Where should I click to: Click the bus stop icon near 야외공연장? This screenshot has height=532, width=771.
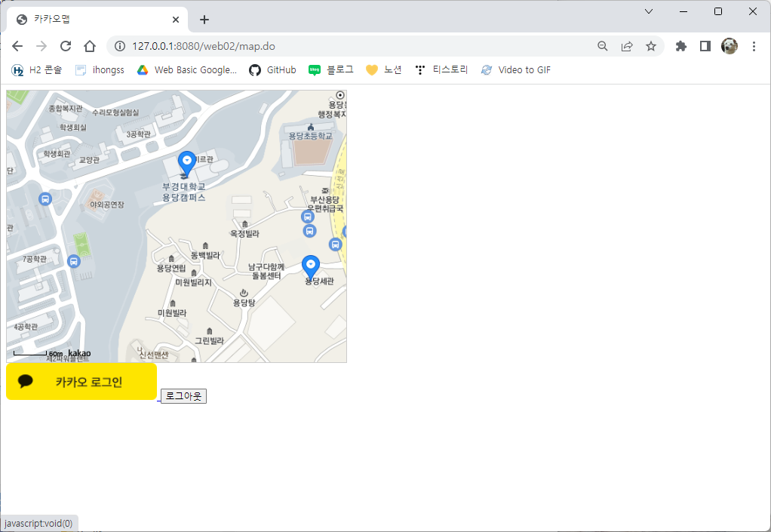point(45,199)
